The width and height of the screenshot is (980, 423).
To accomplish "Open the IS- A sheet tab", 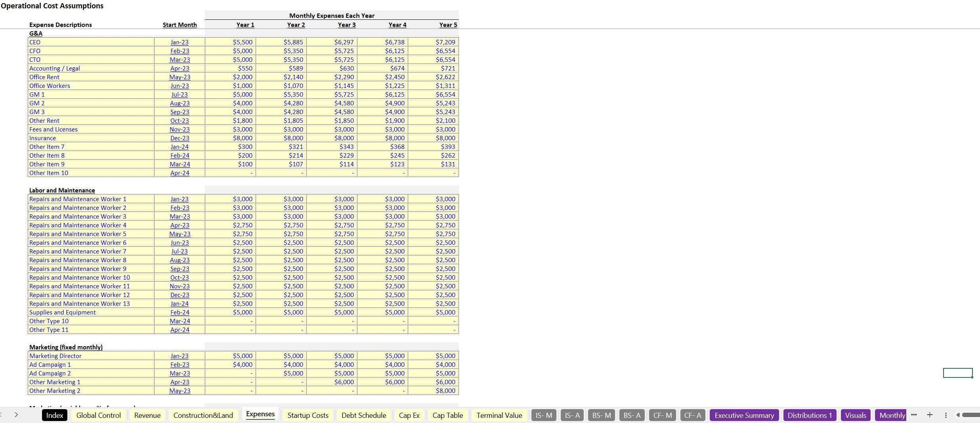I will tap(572, 415).
